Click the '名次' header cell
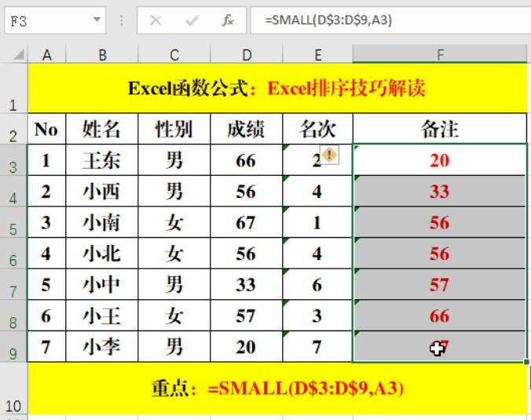Screen dimensions: 531x420 point(317,129)
